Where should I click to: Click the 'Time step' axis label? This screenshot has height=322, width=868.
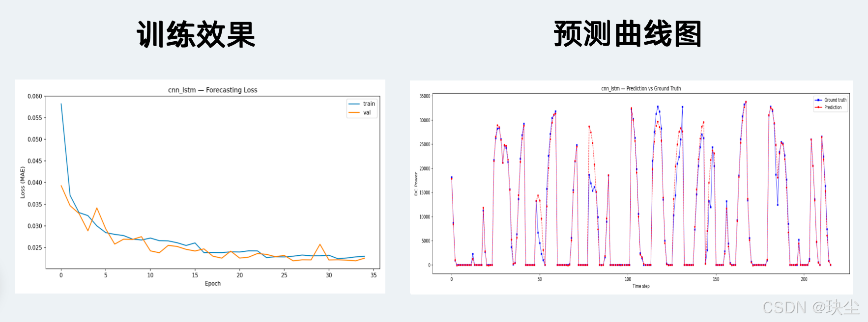tap(641, 286)
